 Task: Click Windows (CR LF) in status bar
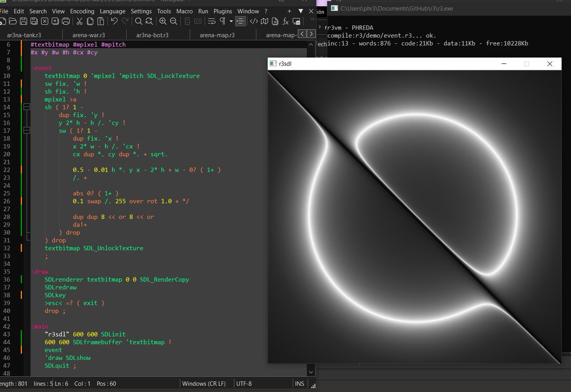coord(204,383)
